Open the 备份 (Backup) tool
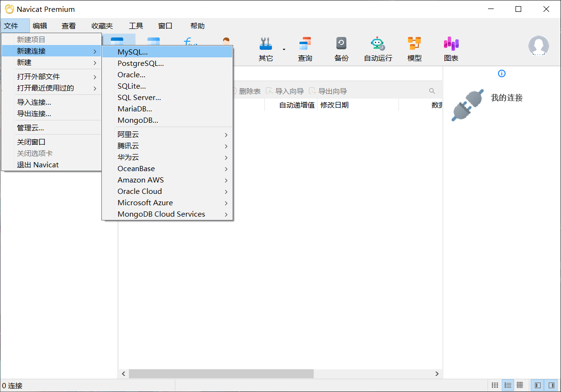561x392 pixels. click(341, 49)
